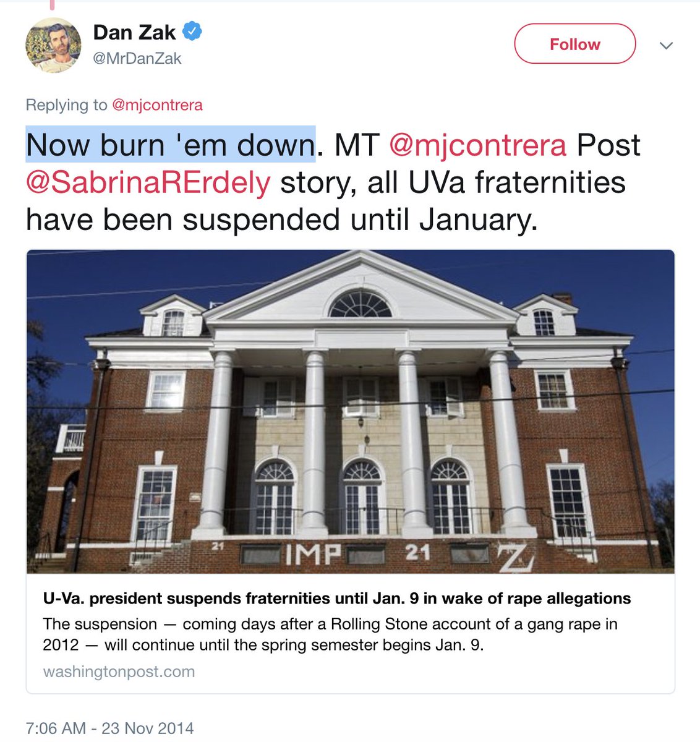The width and height of the screenshot is (700, 742).
Task: Click Dan Zak's profile avatar
Action: [x=53, y=45]
